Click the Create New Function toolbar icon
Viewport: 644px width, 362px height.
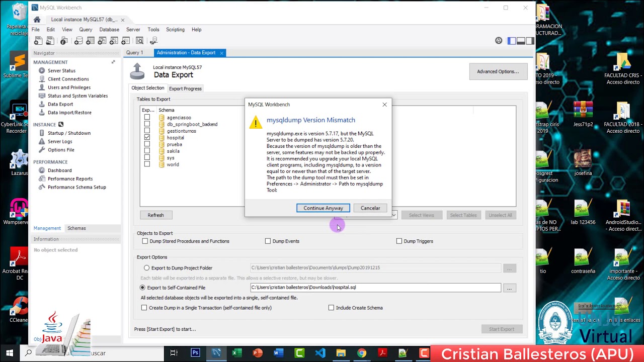(124, 40)
